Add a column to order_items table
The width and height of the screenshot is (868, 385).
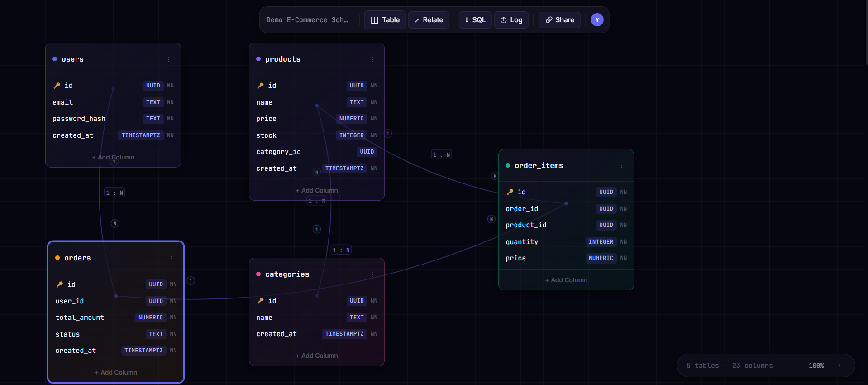[x=566, y=280]
